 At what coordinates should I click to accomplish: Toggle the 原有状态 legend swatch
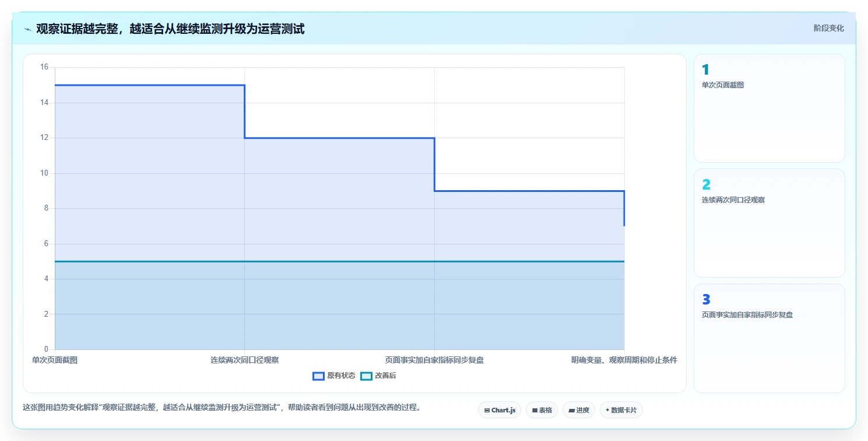318,376
